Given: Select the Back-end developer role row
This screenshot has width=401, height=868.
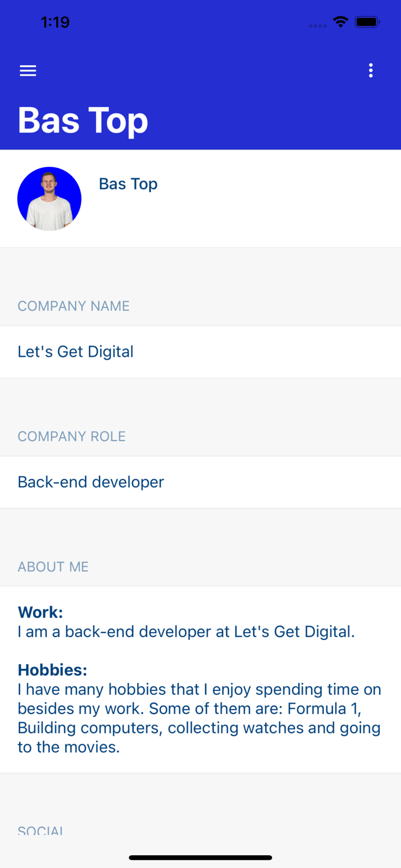Looking at the screenshot, I should [200, 482].
